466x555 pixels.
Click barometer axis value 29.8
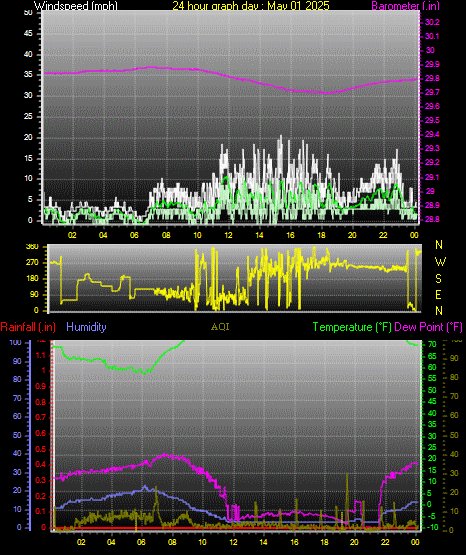(x=432, y=78)
